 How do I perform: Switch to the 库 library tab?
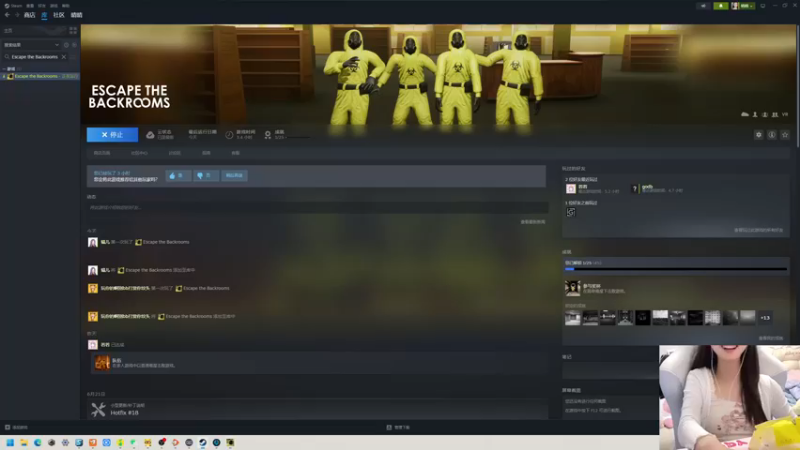pyautogui.click(x=44, y=15)
